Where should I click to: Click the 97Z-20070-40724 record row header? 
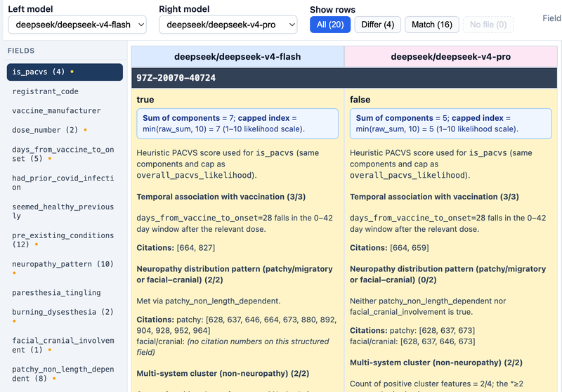coord(344,78)
